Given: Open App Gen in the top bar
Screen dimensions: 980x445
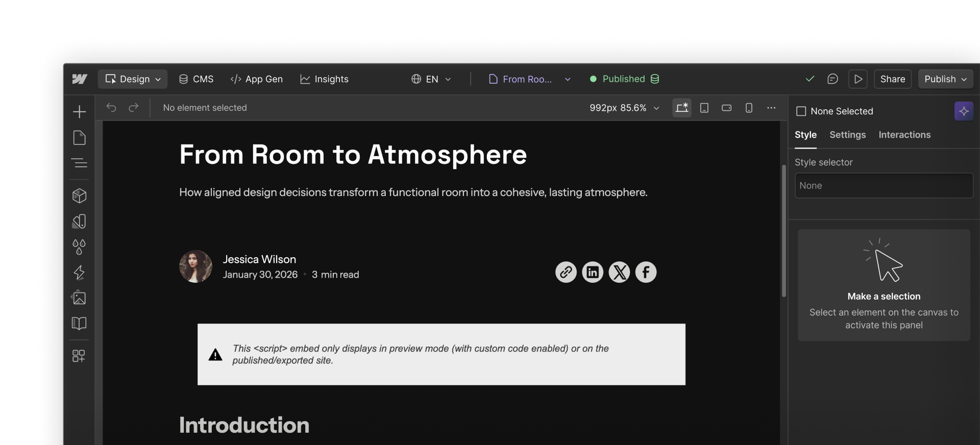Looking at the screenshot, I should click(257, 79).
